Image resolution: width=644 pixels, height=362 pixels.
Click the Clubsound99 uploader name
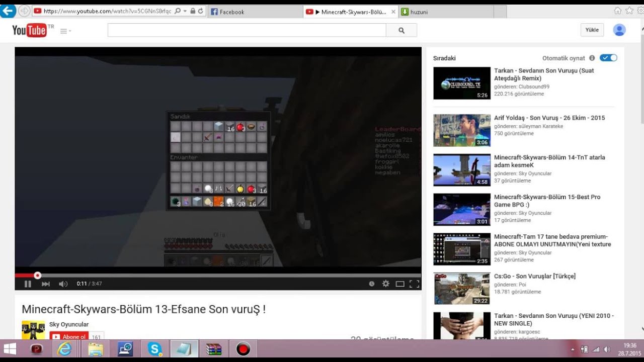[535, 86]
